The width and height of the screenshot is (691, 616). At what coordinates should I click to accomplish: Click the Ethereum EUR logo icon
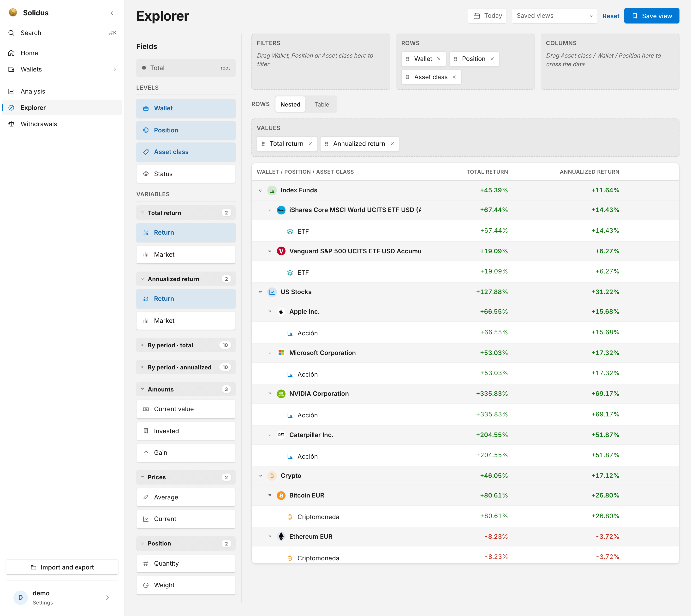281,537
